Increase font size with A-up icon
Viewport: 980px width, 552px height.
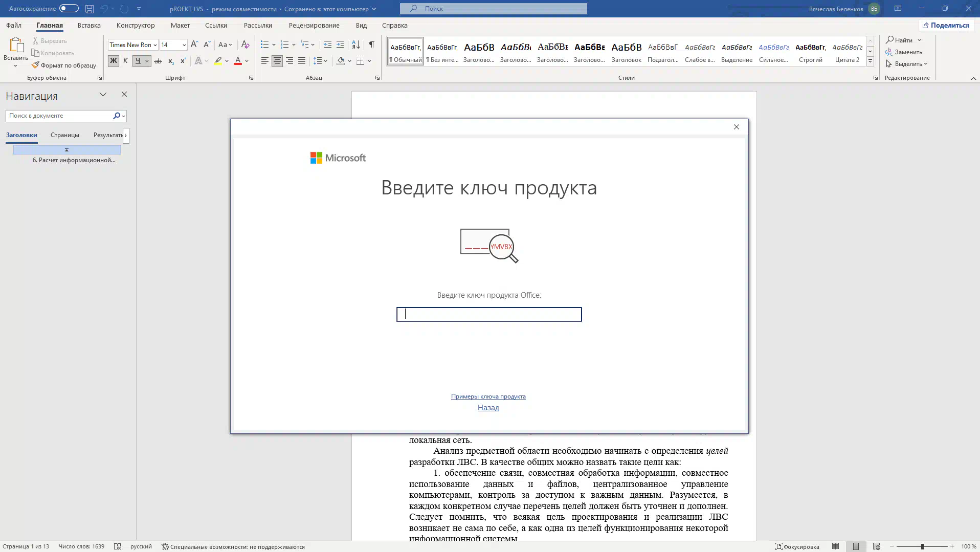click(194, 45)
